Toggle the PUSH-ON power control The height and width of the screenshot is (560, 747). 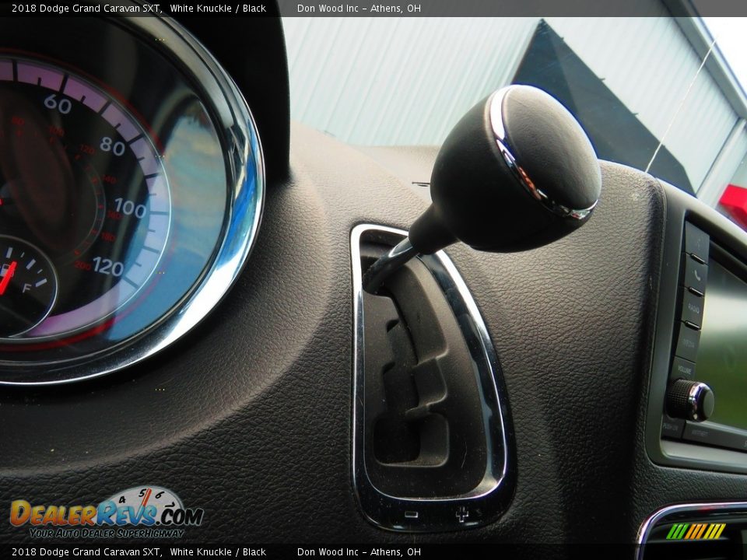tap(672, 425)
